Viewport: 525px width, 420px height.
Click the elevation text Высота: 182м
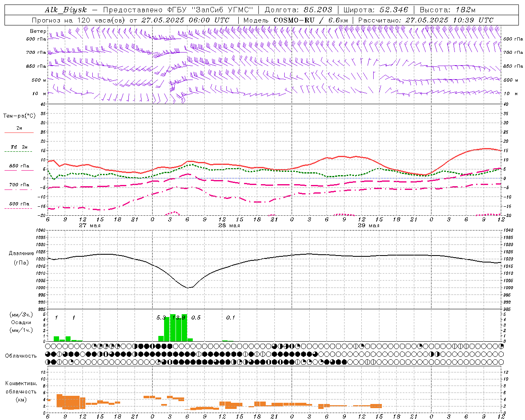point(447,10)
